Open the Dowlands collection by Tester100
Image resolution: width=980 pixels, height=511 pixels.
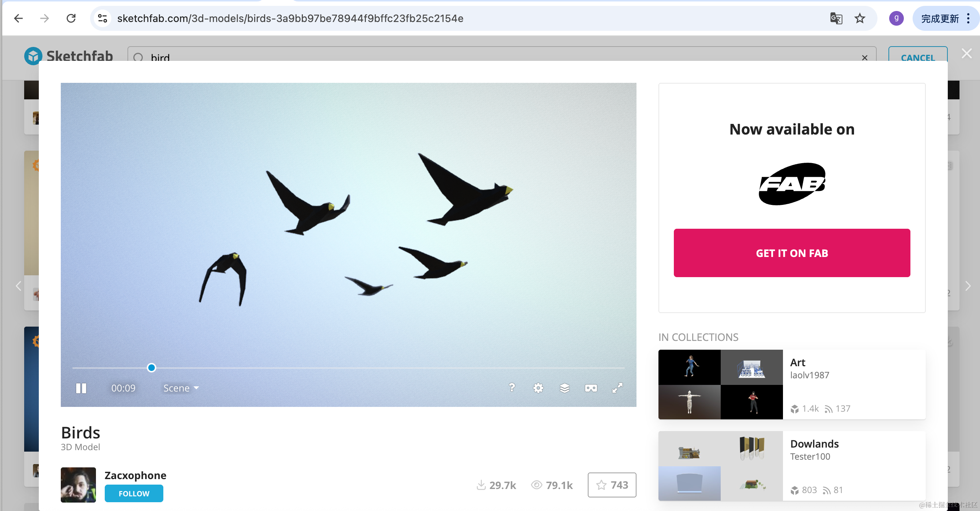tap(792, 466)
